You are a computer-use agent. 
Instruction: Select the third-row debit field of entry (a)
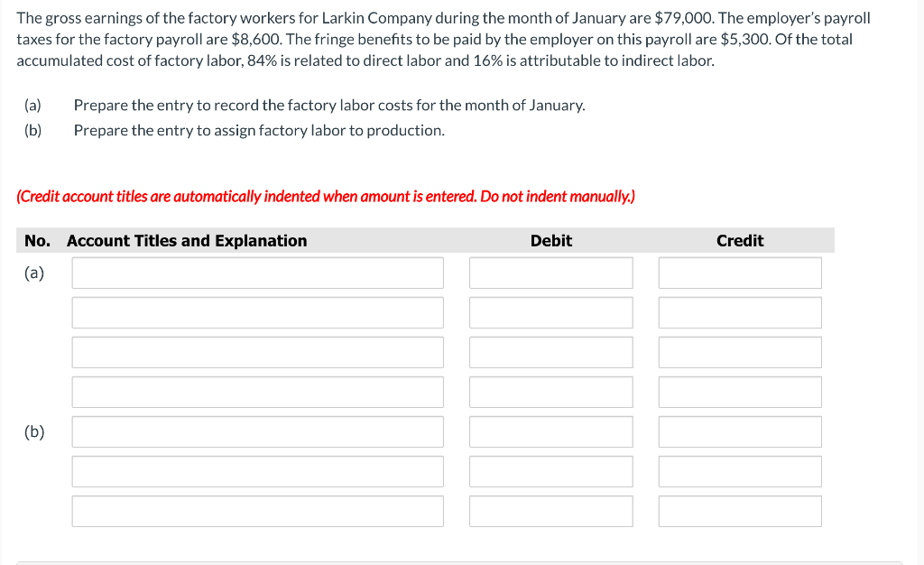coord(551,352)
